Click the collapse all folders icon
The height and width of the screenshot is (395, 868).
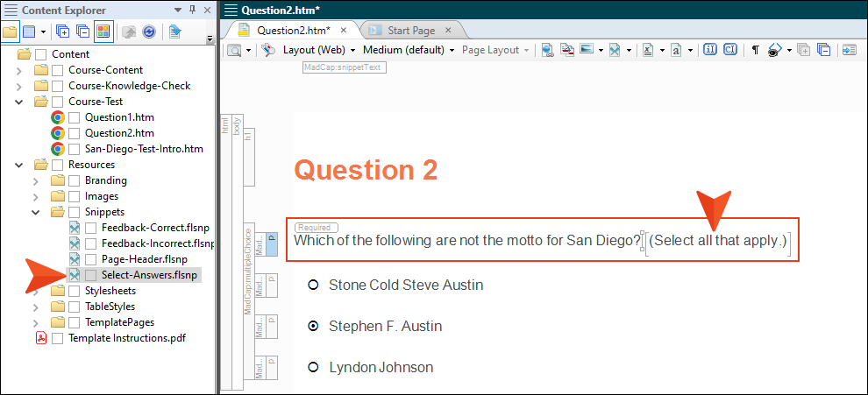(x=82, y=32)
